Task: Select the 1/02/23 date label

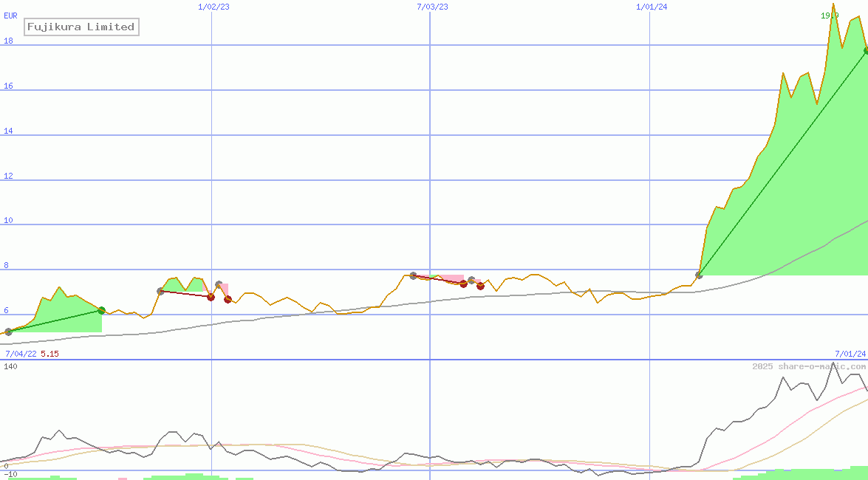Action: (213, 7)
